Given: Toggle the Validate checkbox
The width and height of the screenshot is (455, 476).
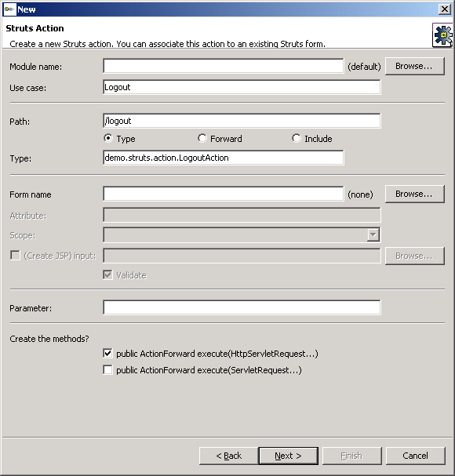Looking at the screenshot, I should pyautogui.click(x=107, y=275).
